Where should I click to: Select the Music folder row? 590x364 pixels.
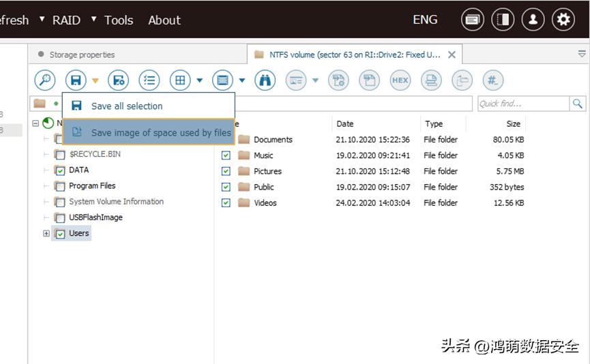click(372, 155)
